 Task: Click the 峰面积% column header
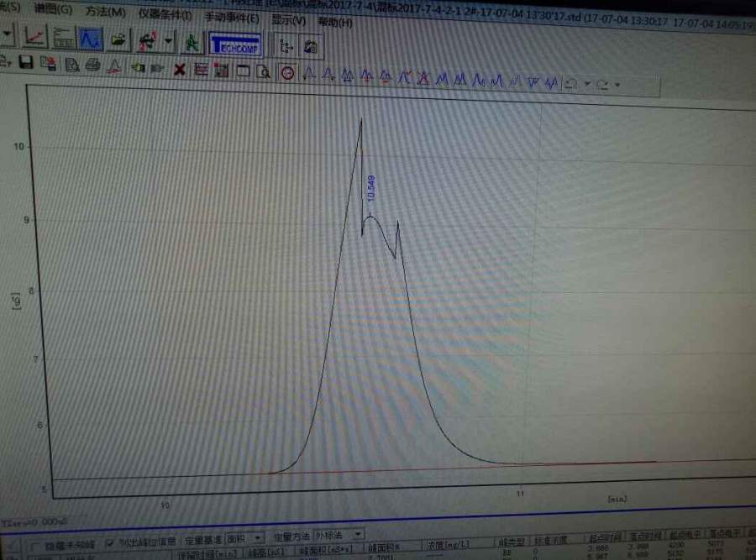384,547
